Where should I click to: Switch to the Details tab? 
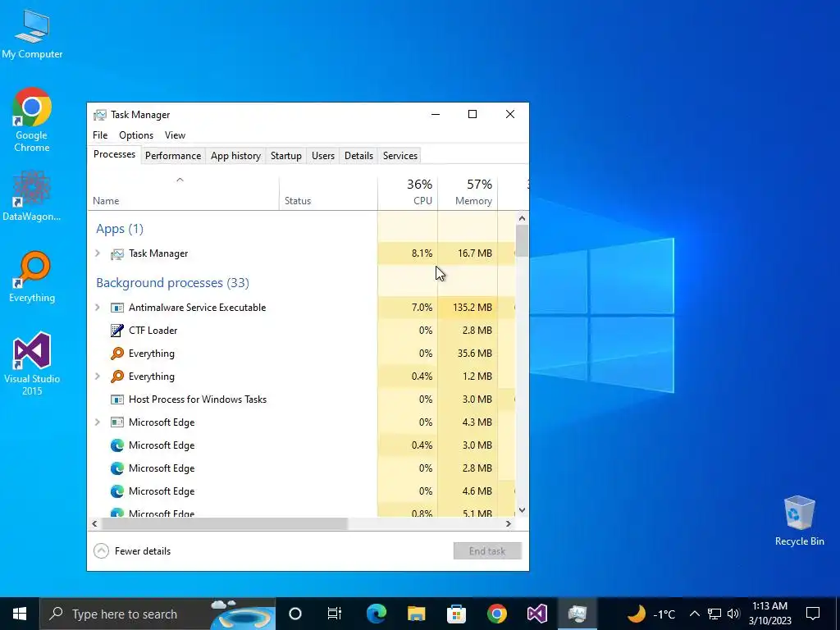tap(358, 155)
